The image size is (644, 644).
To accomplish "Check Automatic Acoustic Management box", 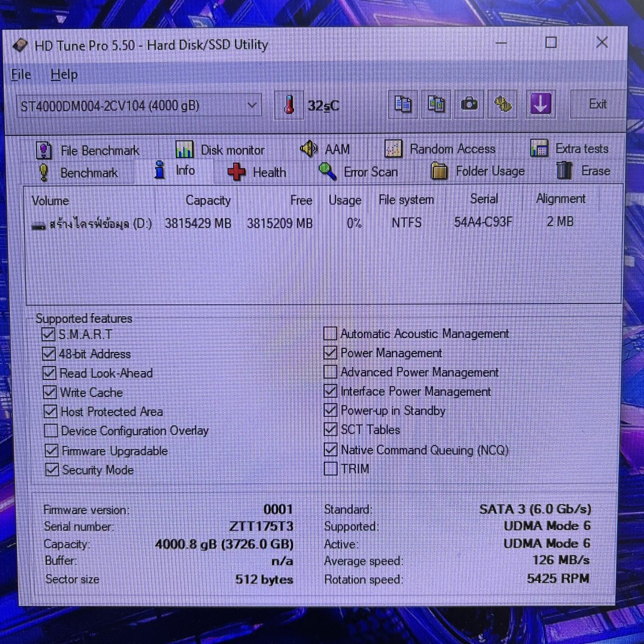I will (x=330, y=333).
